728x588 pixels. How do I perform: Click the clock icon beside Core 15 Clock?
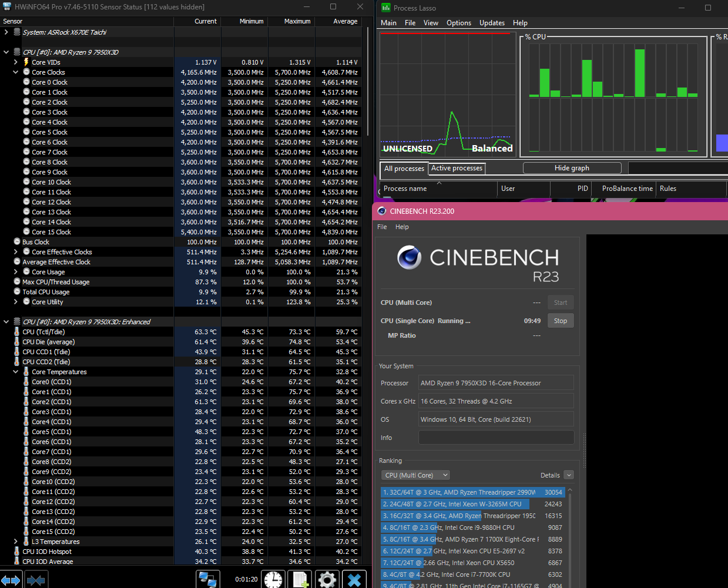coord(26,231)
